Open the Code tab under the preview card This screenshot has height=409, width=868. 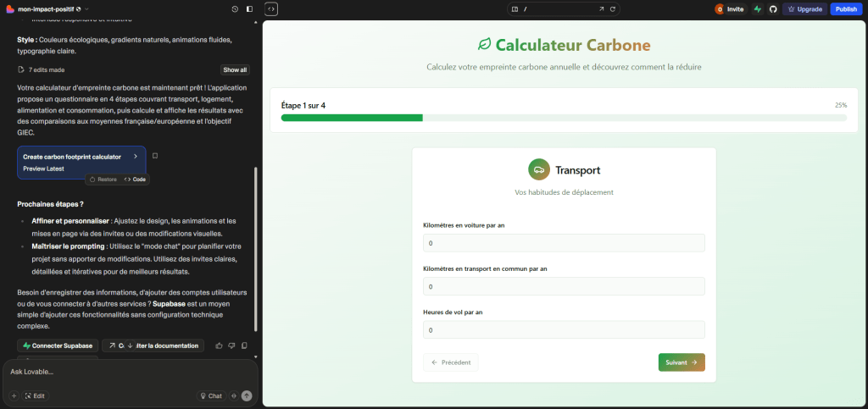pos(135,180)
